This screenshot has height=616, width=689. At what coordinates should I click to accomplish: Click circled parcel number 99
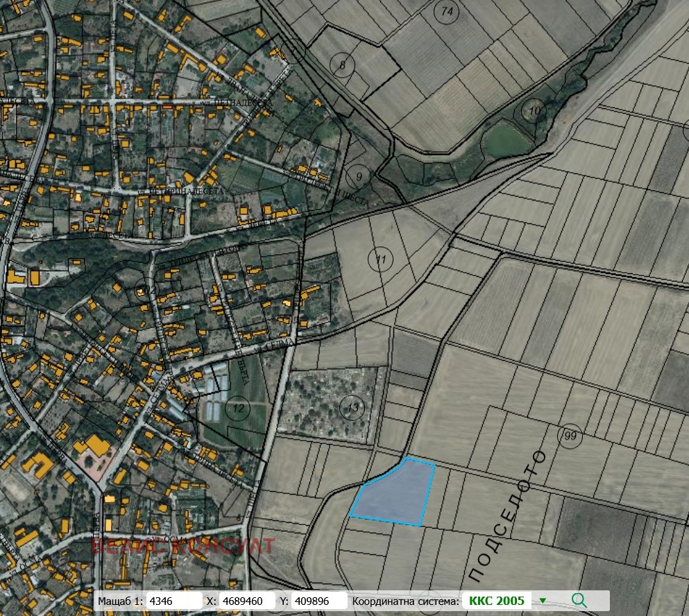[x=570, y=436]
